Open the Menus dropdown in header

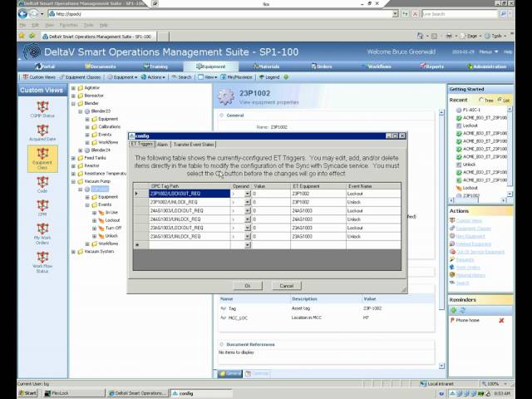click(x=489, y=52)
